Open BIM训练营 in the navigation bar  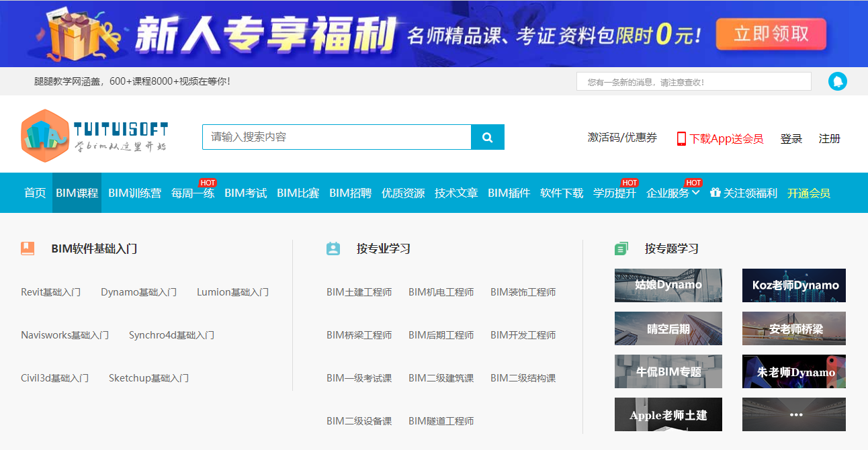pyautogui.click(x=134, y=193)
